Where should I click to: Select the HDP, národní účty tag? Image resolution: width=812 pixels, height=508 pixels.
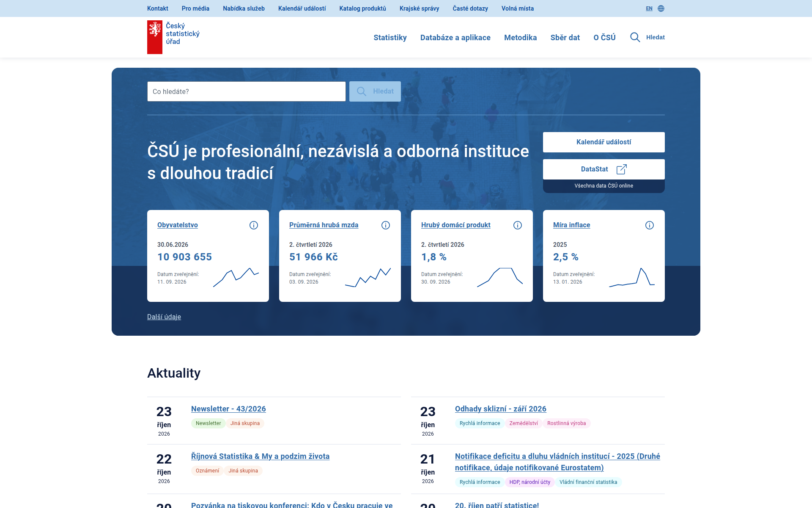(x=530, y=482)
